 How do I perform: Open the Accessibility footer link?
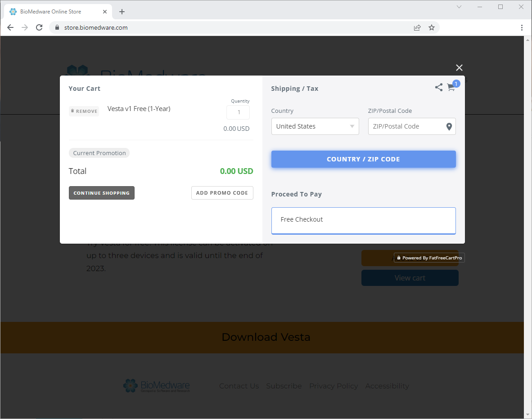387,386
